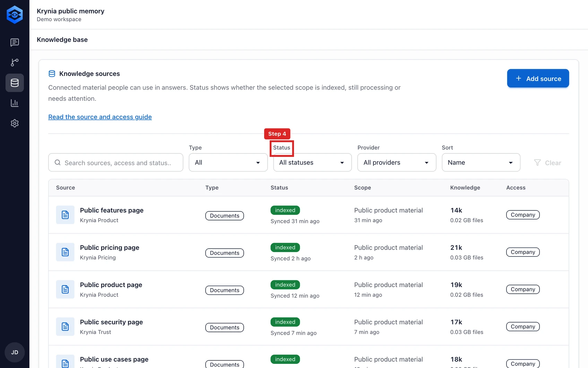Select the Public pricing page title
588x368 pixels.
pos(110,248)
